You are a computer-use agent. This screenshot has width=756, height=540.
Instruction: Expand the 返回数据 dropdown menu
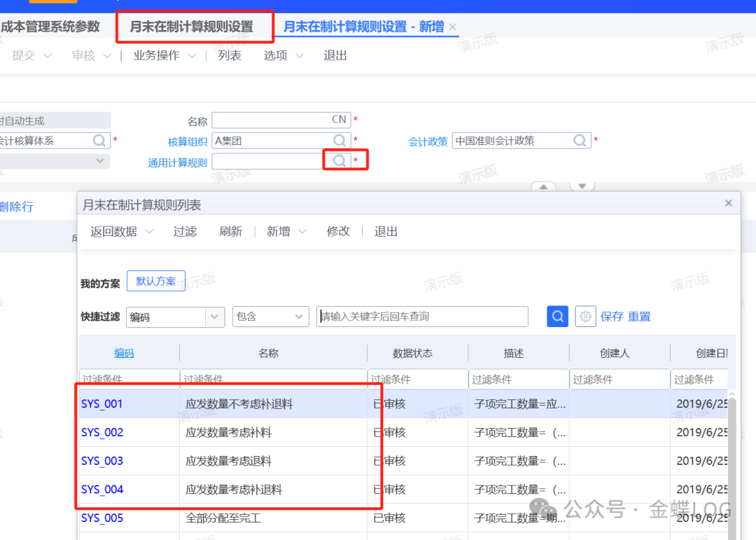click(149, 232)
